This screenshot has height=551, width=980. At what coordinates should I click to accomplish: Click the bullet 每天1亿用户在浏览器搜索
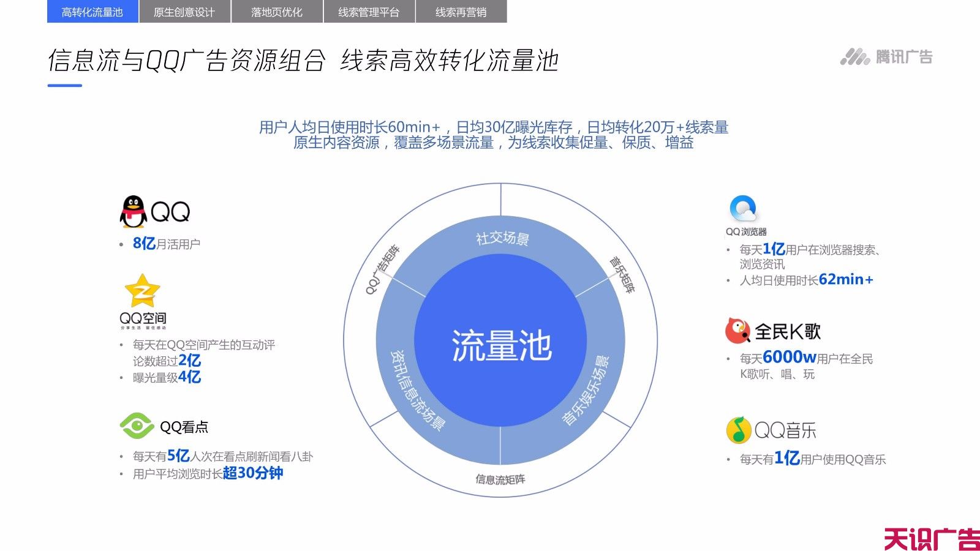pos(810,257)
